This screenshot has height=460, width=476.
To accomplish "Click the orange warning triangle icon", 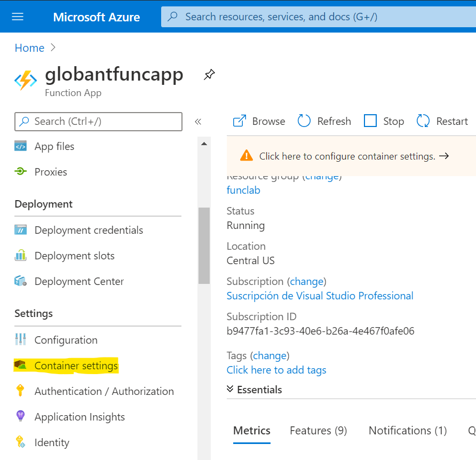I will 246,155.
